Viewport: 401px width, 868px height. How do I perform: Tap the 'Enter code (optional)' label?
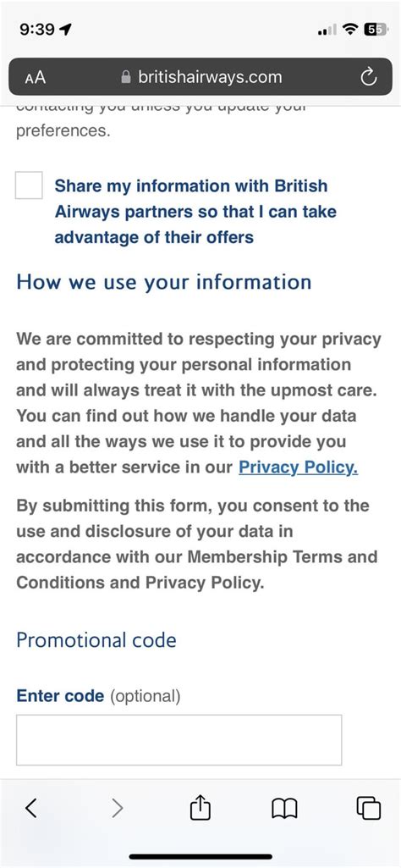[98, 696]
